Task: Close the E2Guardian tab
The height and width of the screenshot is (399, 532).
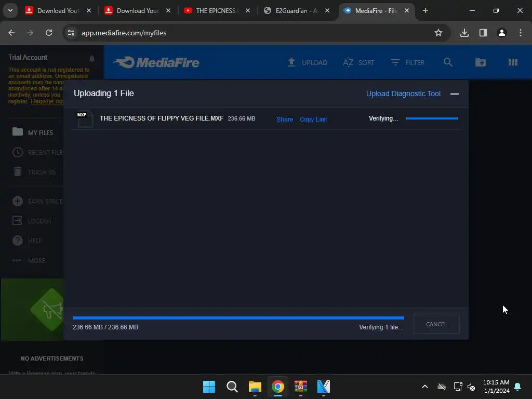Action: [x=327, y=10]
